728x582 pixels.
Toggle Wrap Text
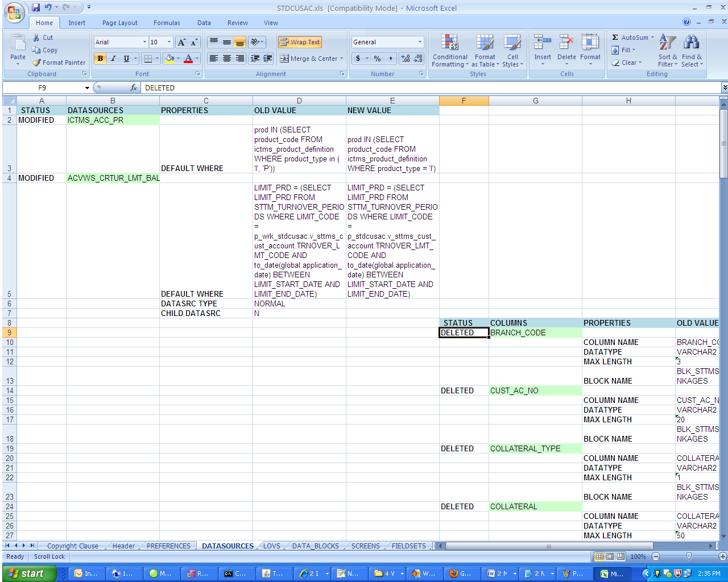pyautogui.click(x=300, y=42)
